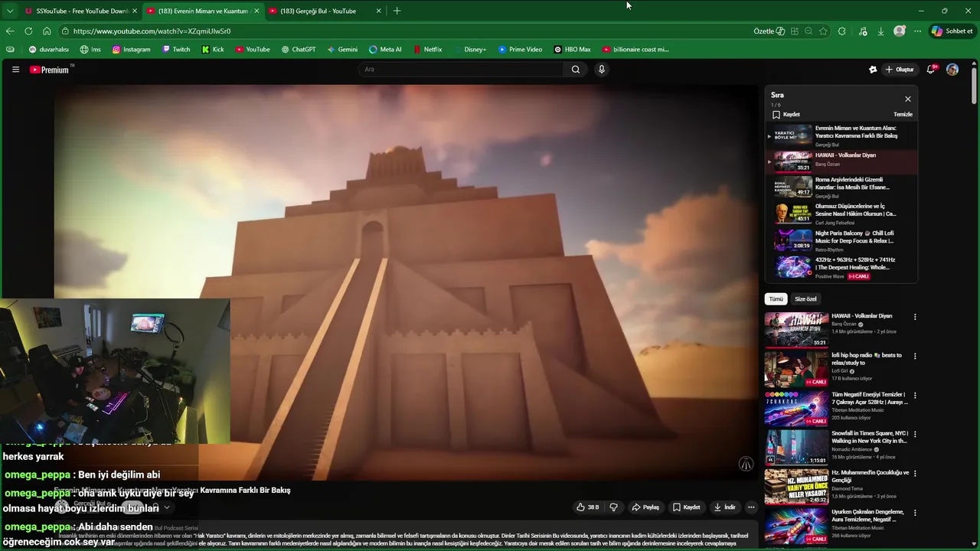Click the search magnifier button

coord(576,70)
